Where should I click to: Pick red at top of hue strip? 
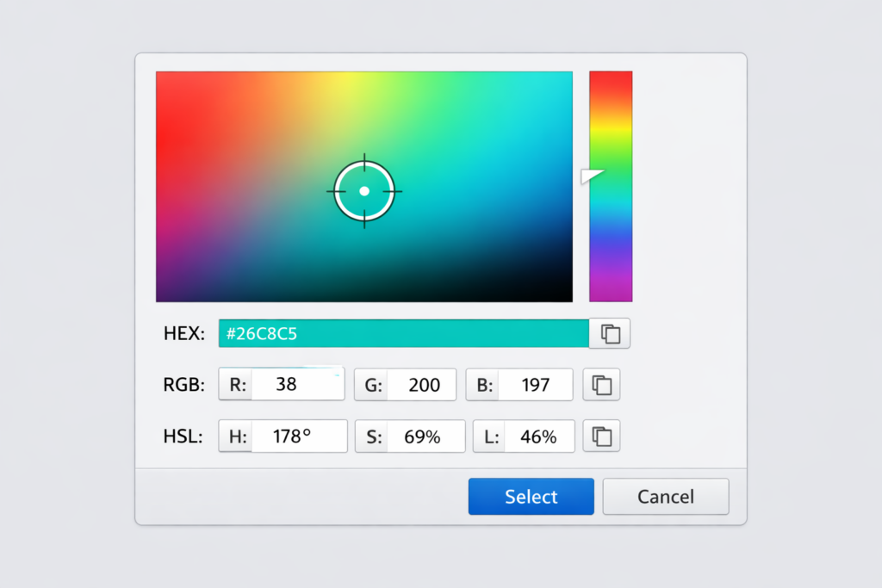pyautogui.click(x=611, y=79)
